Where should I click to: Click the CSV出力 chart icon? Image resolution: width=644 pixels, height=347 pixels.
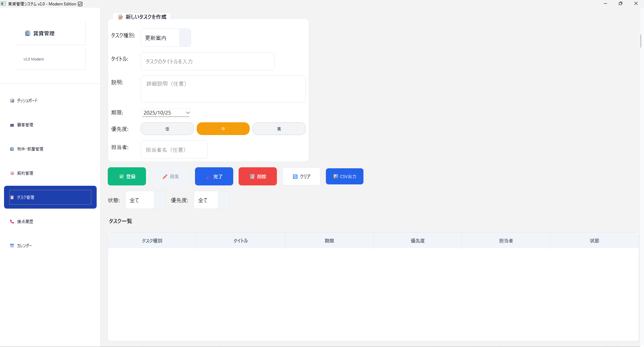click(335, 177)
